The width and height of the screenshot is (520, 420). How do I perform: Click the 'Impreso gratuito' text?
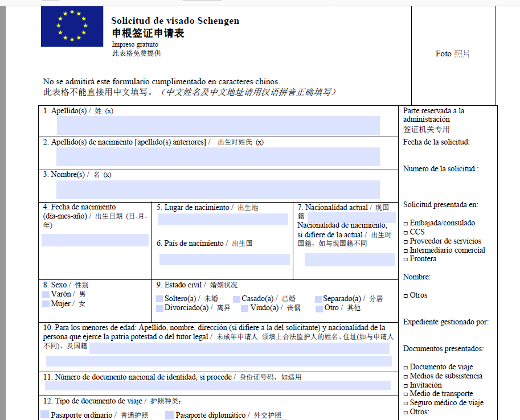tap(135, 44)
